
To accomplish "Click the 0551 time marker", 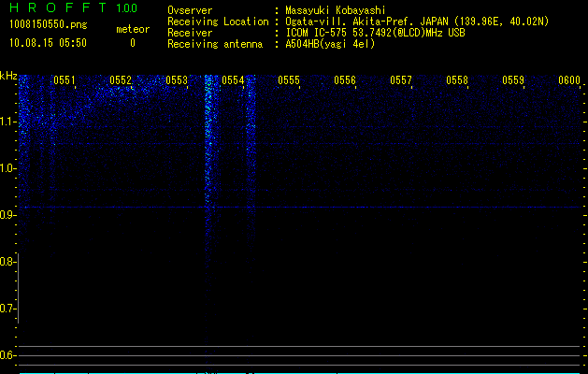I will coord(65,80).
